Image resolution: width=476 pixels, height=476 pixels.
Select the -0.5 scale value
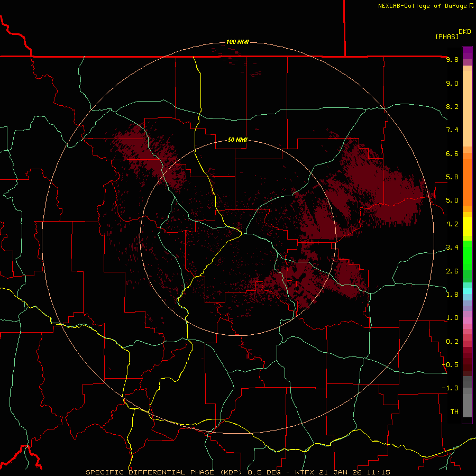(x=450, y=365)
